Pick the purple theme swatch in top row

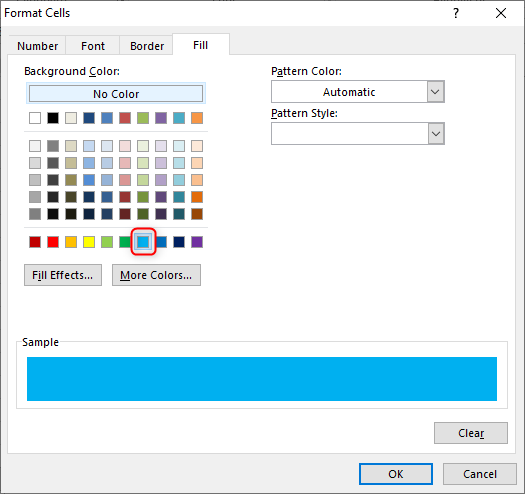[161, 118]
